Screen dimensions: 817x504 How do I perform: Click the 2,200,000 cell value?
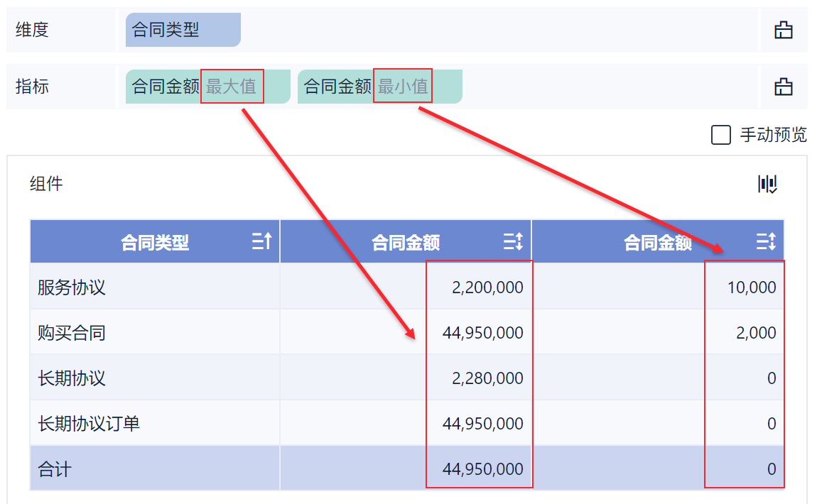pyautogui.click(x=487, y=287)
